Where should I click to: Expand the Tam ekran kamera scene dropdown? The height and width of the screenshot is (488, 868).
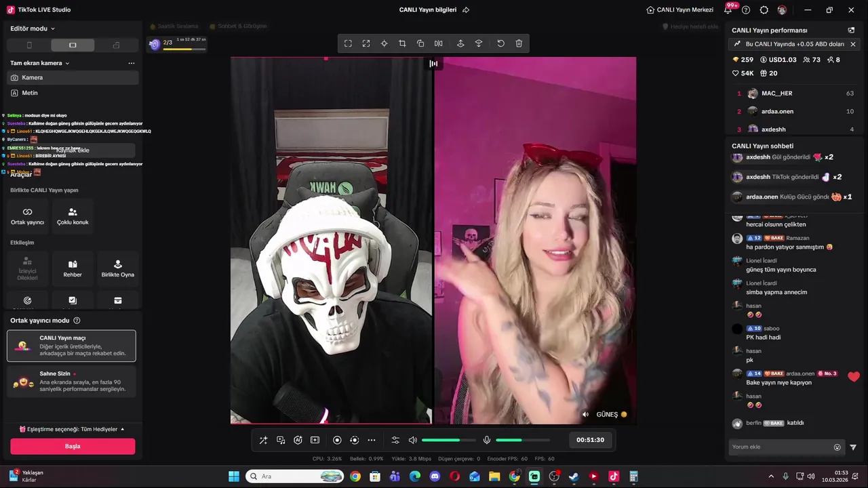[40, 63]
